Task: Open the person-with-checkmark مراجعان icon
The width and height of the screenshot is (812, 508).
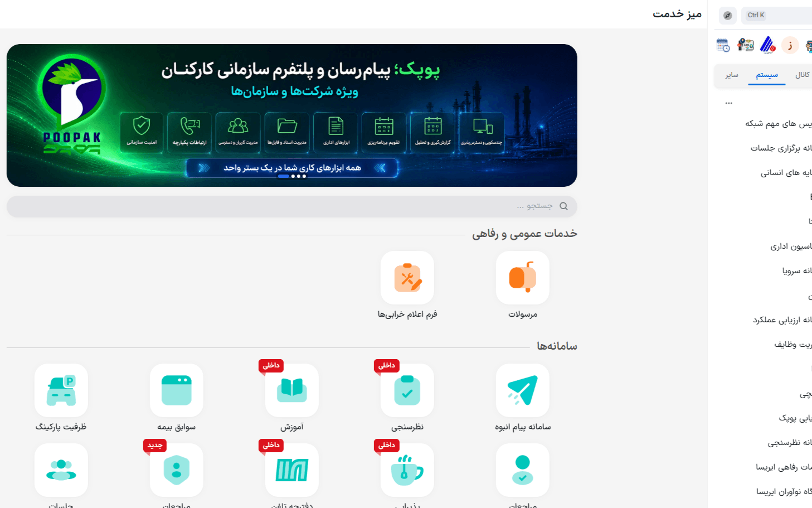Action: point(522,470)
